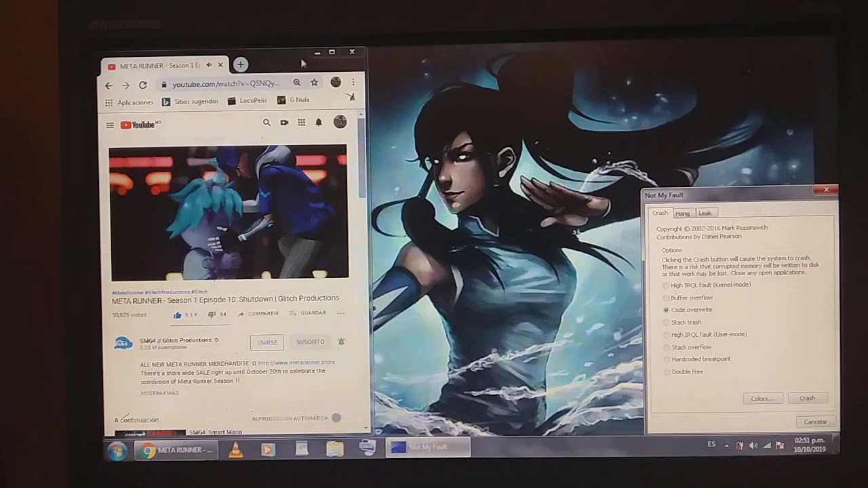Image resolution: width=868 pixels, height=488 pixels.
Task: Open the file explorer folder taskbar icon
Action: [x=335, y=449]
